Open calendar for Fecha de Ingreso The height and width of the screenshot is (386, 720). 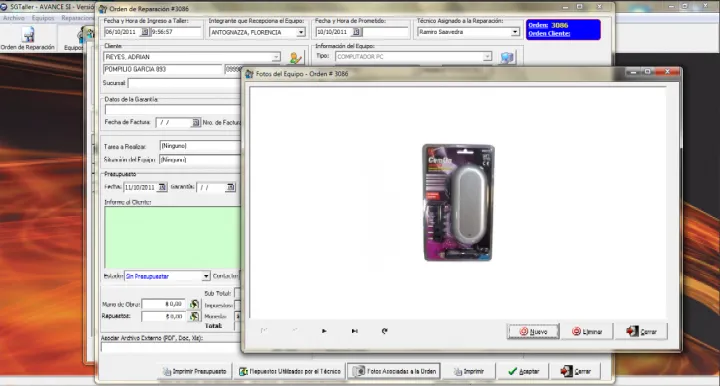coord(144,32)
